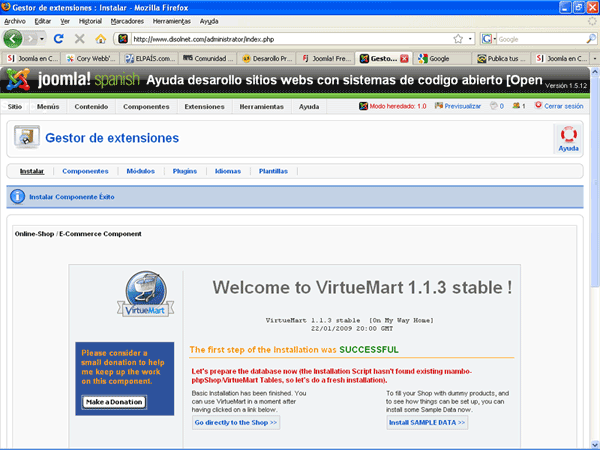Select the Módulos submenu tab
Viewport: 600px width, 450px height.
coord(140,171)
